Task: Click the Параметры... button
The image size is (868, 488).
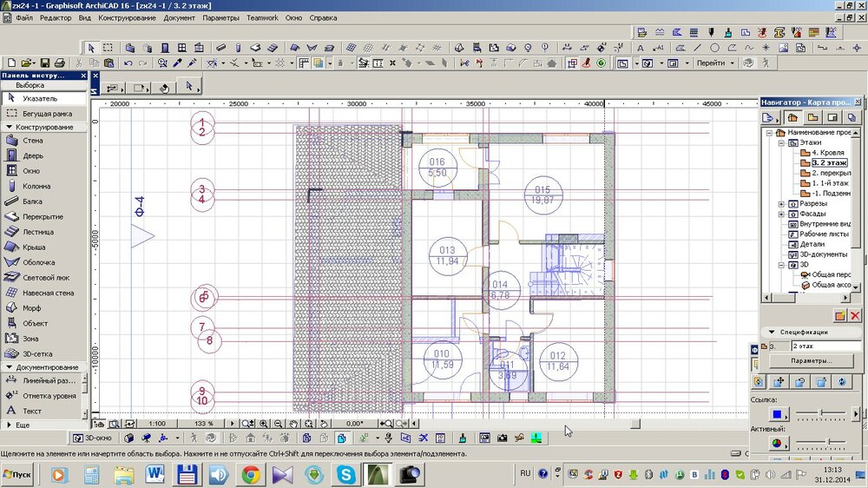Action: [x=811, y=360]
